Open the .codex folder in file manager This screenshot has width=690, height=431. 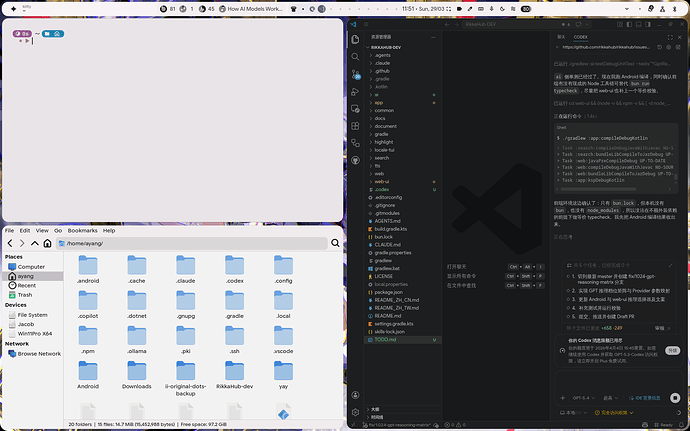click(x=235, y=269)
